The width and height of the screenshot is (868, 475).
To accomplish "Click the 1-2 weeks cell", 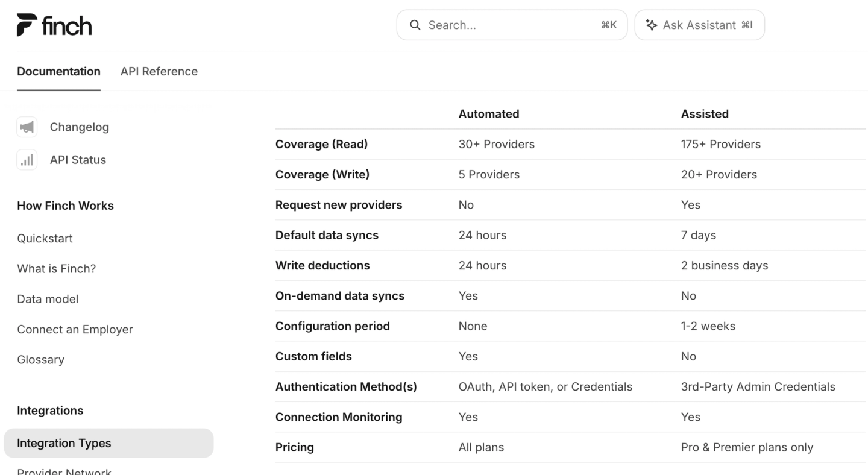I will pos(708,326).
